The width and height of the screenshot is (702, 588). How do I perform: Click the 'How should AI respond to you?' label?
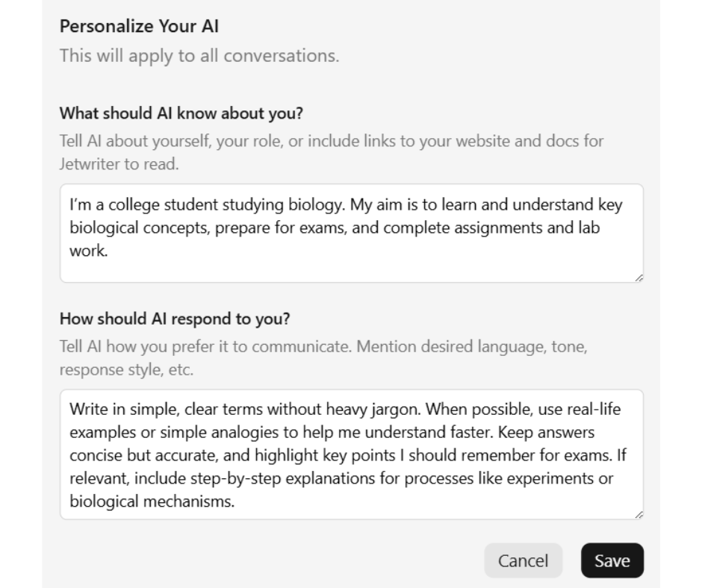tap(175, 319)
